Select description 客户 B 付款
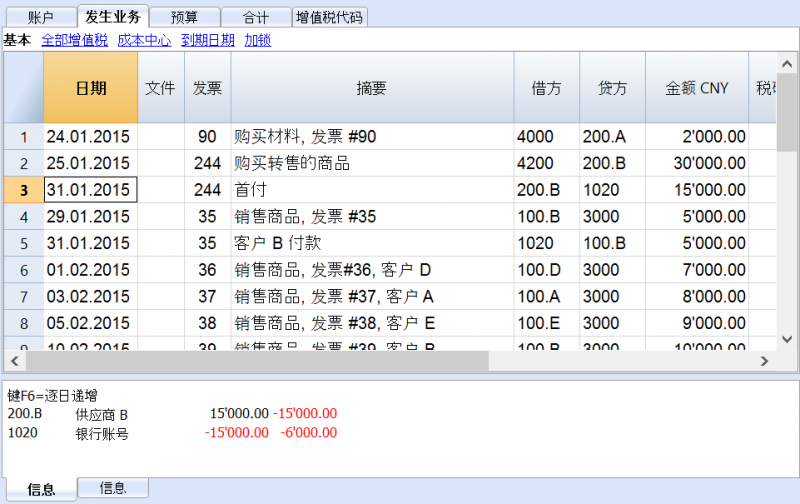This screenshot has height=504, width=800. pyautogui.click(x=372, y=243)
